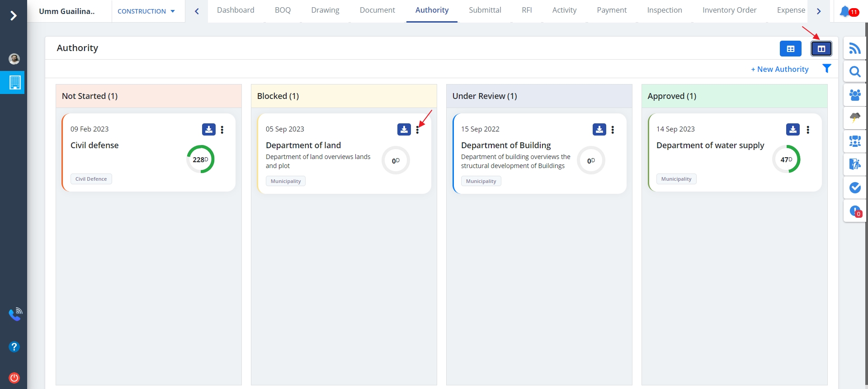
Task: Click the + New Authority link
Action: [x=779, y=69]
